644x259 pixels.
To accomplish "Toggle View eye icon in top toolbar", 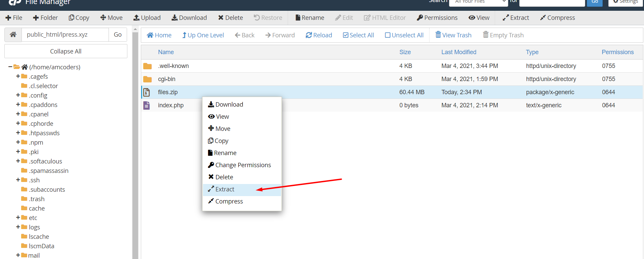I will pos(472,18).
